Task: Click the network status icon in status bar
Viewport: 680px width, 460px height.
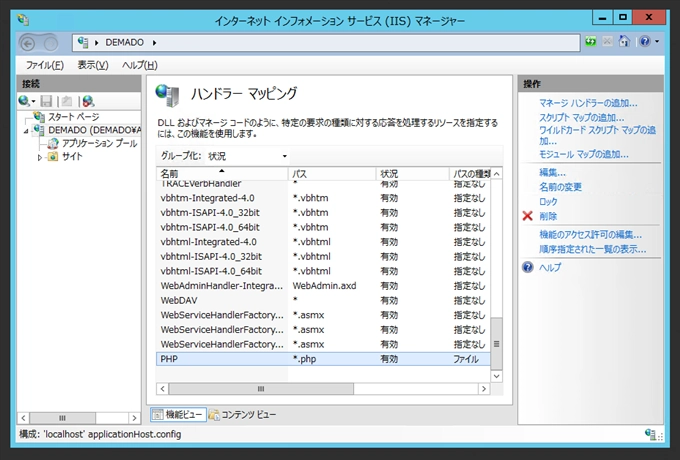Action: [651, 434]
